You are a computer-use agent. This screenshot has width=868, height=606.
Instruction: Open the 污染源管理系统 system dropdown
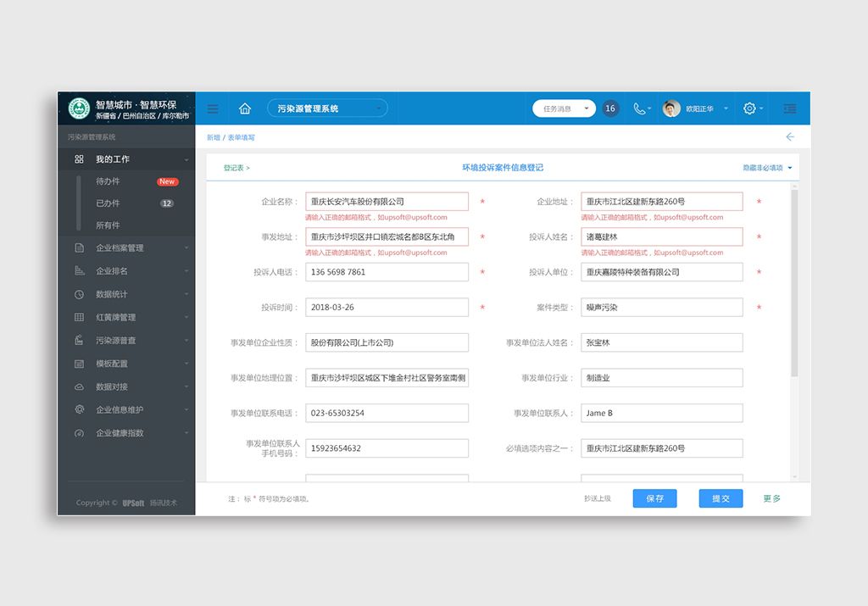[x=327, y=108]
